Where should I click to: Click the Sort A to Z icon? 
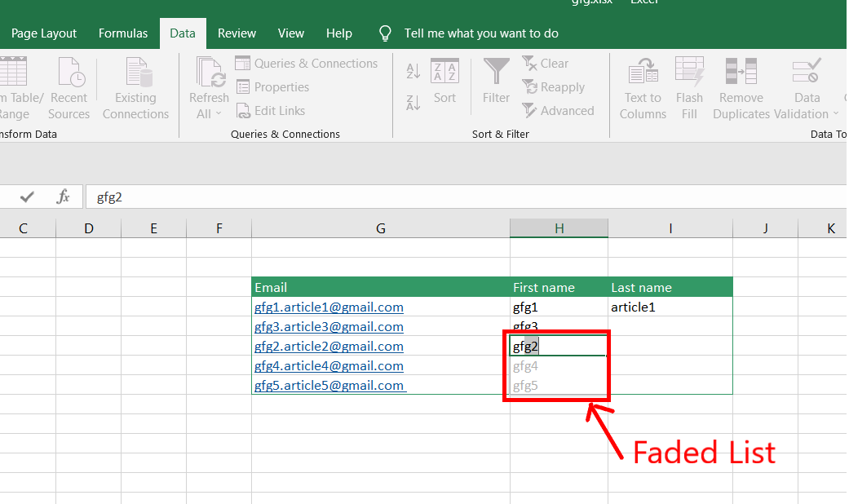pyautogui.click(x=412, y=72)
